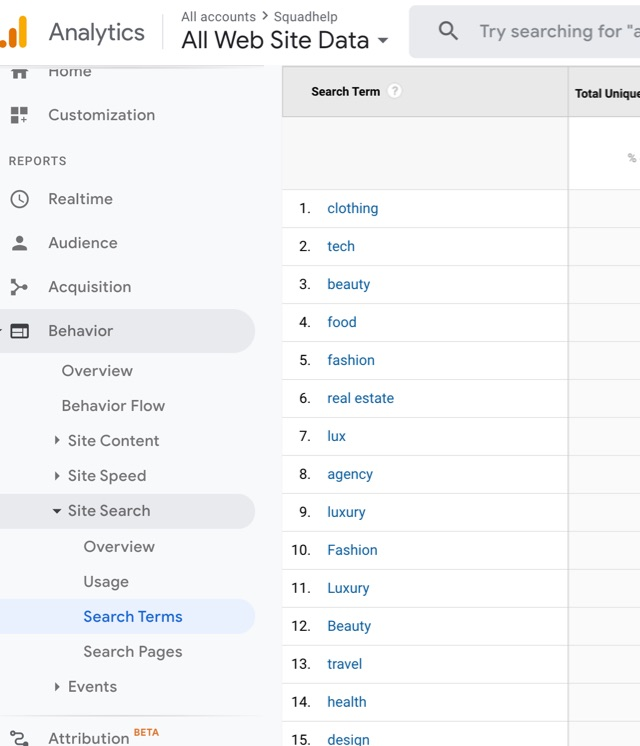Click into the search input field
Viewport: 640px width, 746px height.
(555, 32)
